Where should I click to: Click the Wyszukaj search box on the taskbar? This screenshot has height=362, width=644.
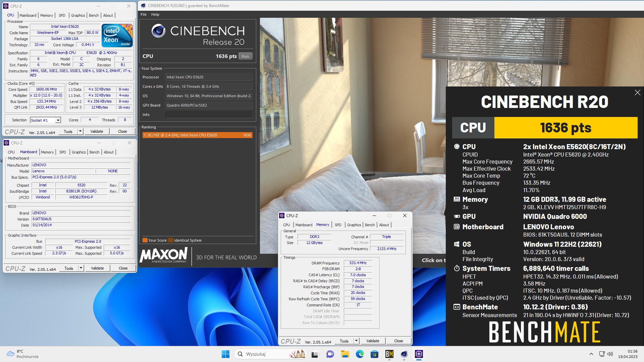(x=270, y=354)
